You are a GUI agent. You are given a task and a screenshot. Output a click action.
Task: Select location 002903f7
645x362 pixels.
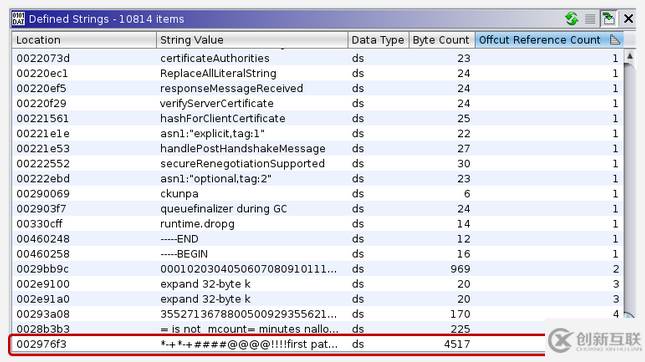point(42,209)
